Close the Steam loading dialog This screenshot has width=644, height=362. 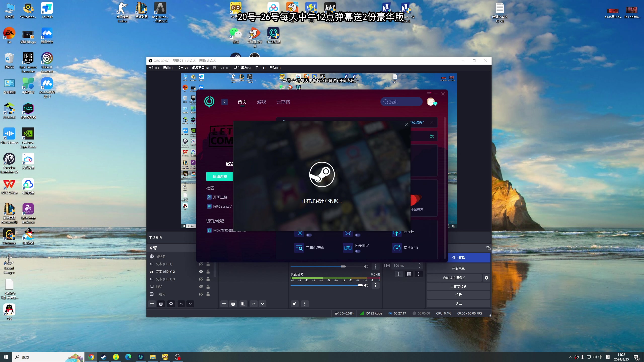click(x=406, y=125)
